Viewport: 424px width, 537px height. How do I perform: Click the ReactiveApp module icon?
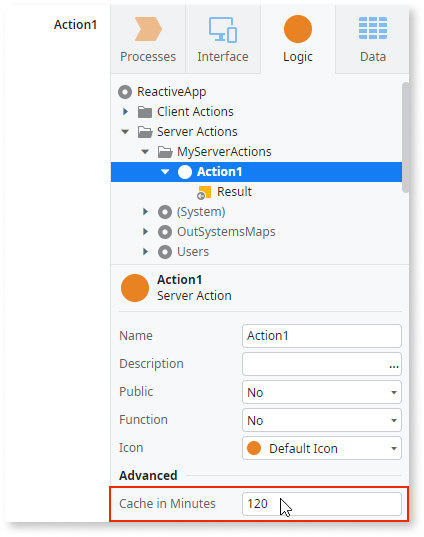tap(125, 92)
